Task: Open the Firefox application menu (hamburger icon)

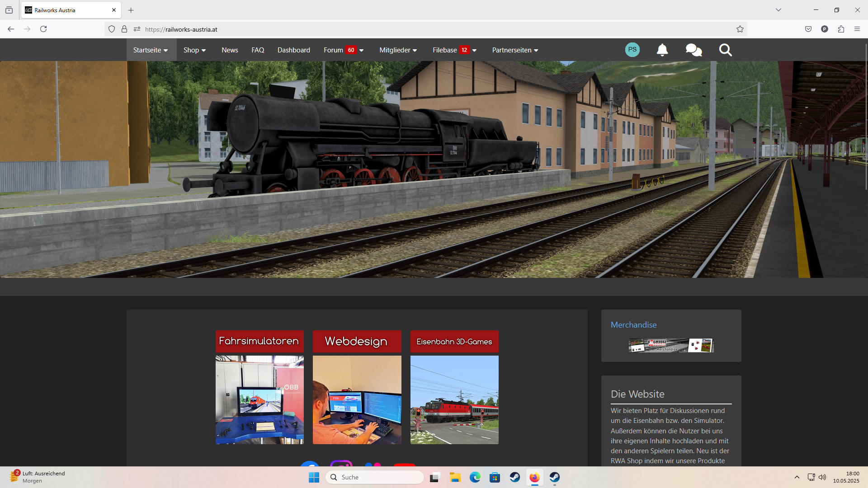Action: click(857, 29)
